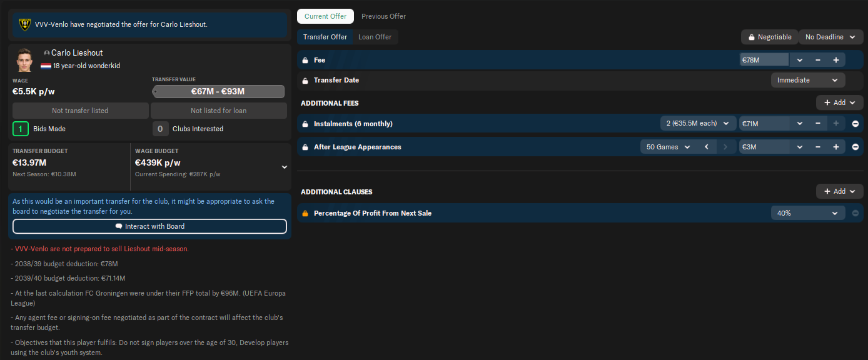Click the FC Groningen FFP total note
Viewport: 868px width, 360px height.
[149, 298]
